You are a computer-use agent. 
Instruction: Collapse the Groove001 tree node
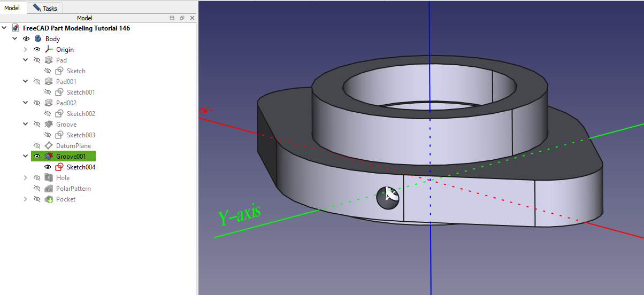[25, 157]
